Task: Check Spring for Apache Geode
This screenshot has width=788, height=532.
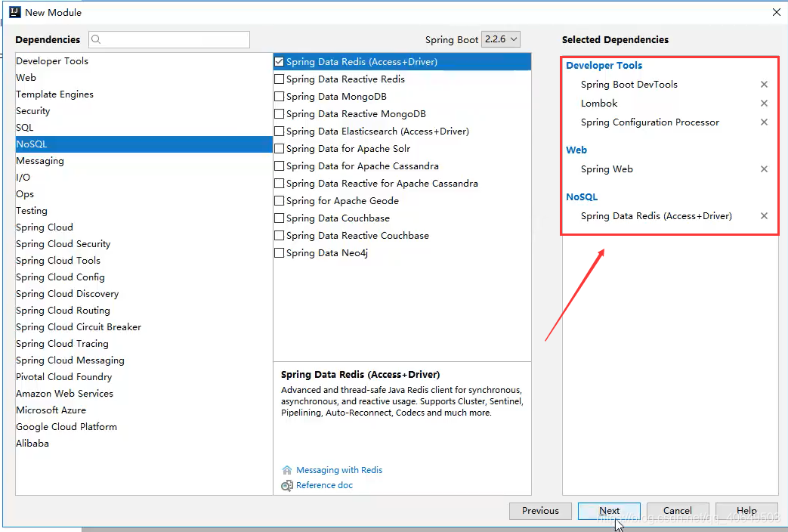Action: (x=279, y=200)
